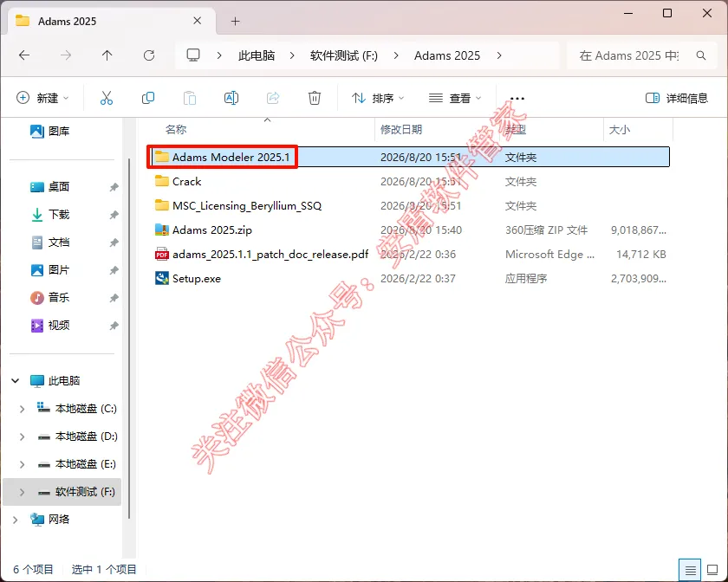Unpin 视频 using its pin icon

pos(114,326)
